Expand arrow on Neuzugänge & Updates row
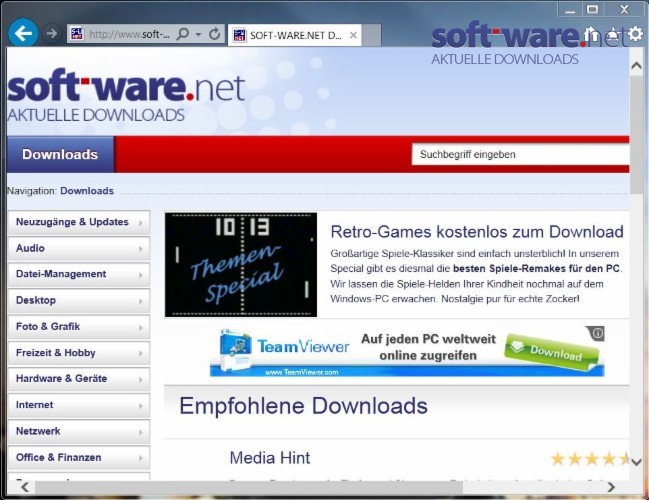The image size is (649, 500). coord(141,223)
